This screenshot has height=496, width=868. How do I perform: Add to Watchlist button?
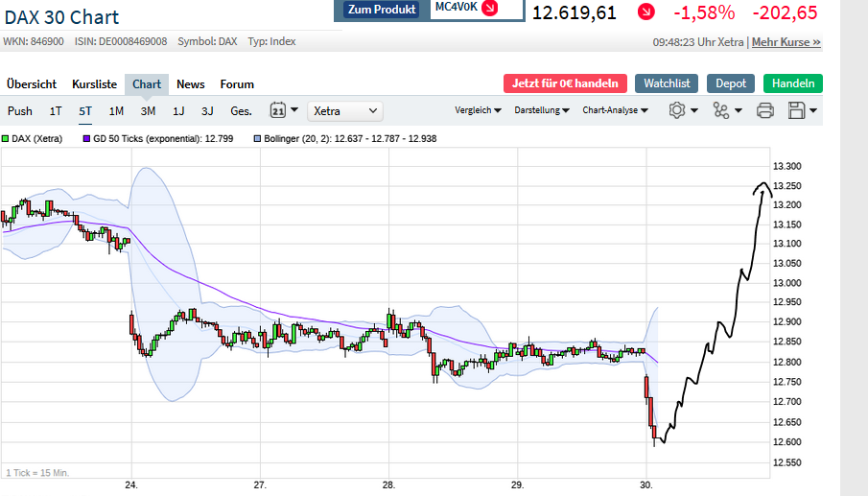pos(667,83)
